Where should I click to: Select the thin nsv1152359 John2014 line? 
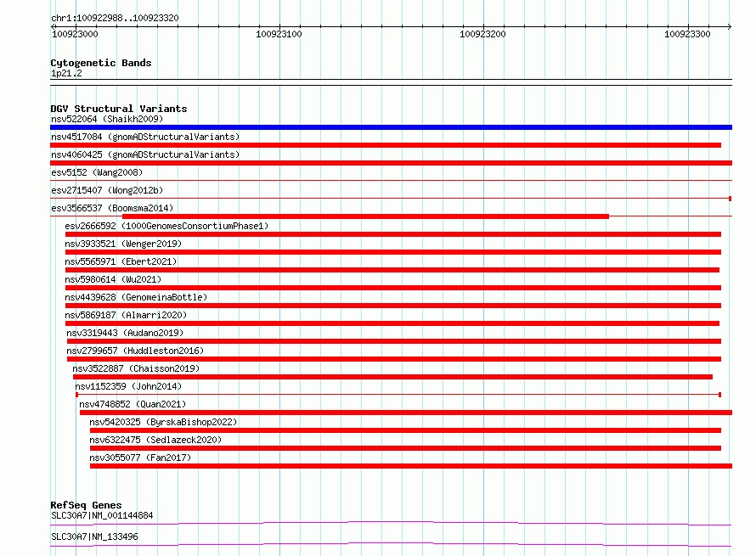pyautogui.click(x=398, y=395)
